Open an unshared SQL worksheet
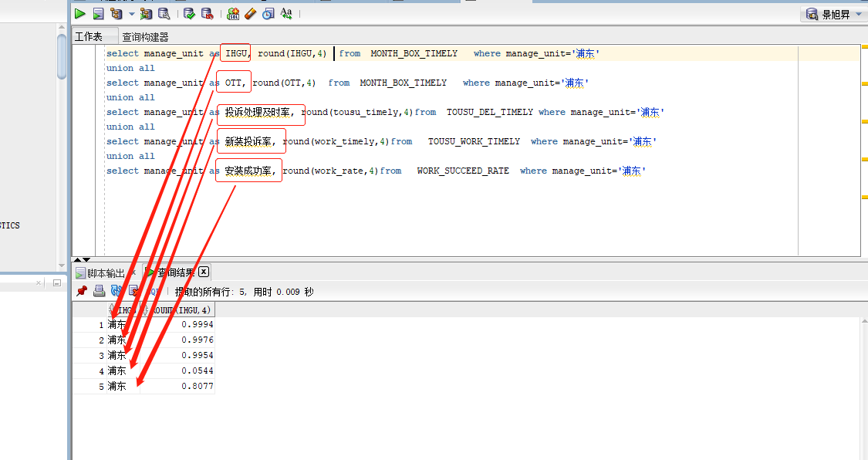 coord(233,14)
